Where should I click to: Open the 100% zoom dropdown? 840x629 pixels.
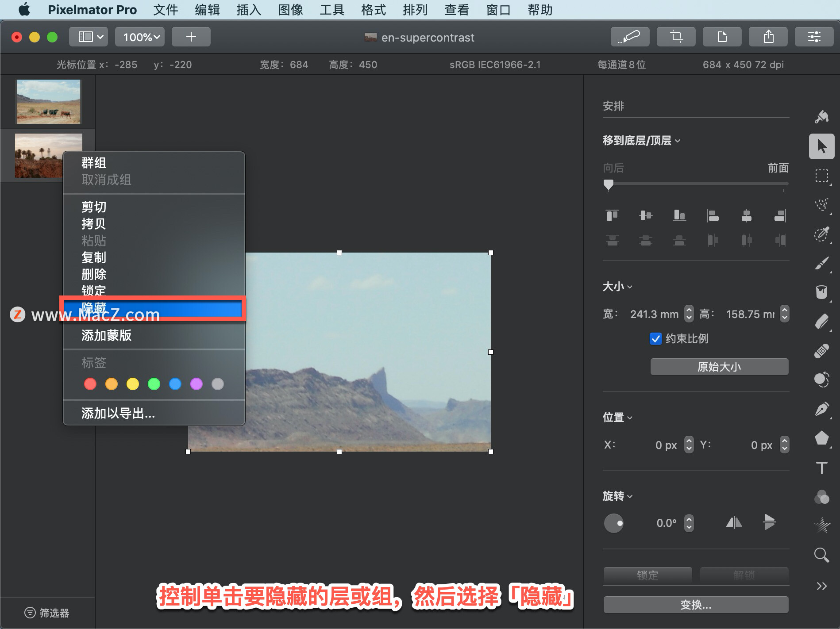pyautogui.click(x=140, y=37)
